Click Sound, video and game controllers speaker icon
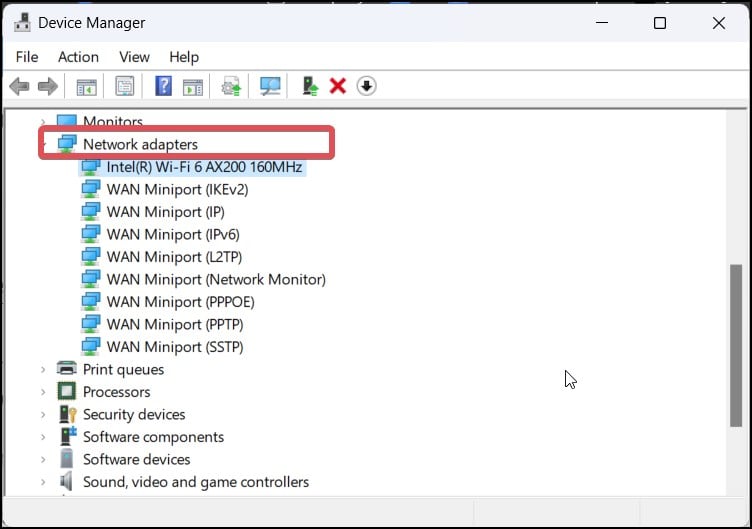The height and width of the screenshot is (529, 752). pos(66,482)
